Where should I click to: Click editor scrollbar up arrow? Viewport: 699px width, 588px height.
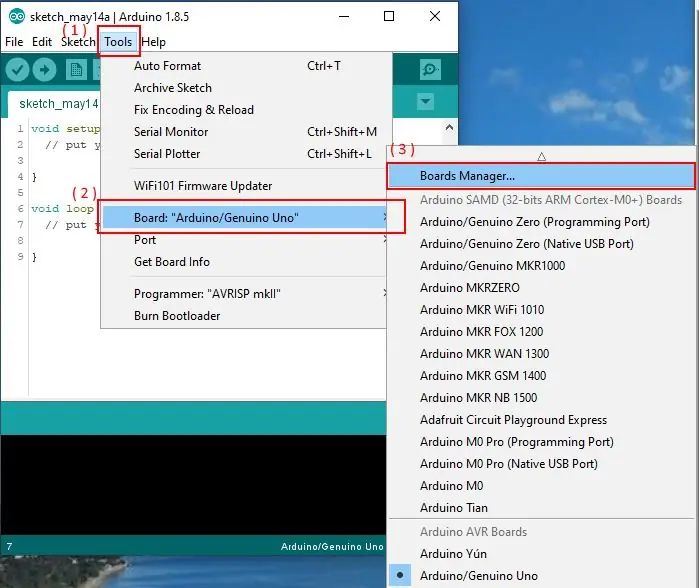pyautogui.click(x=449, y=127)
